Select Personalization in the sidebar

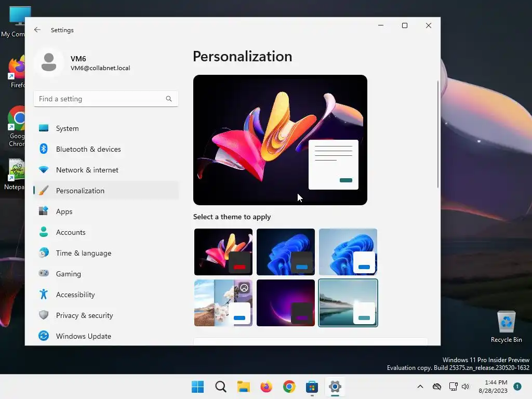coord(106,191)
